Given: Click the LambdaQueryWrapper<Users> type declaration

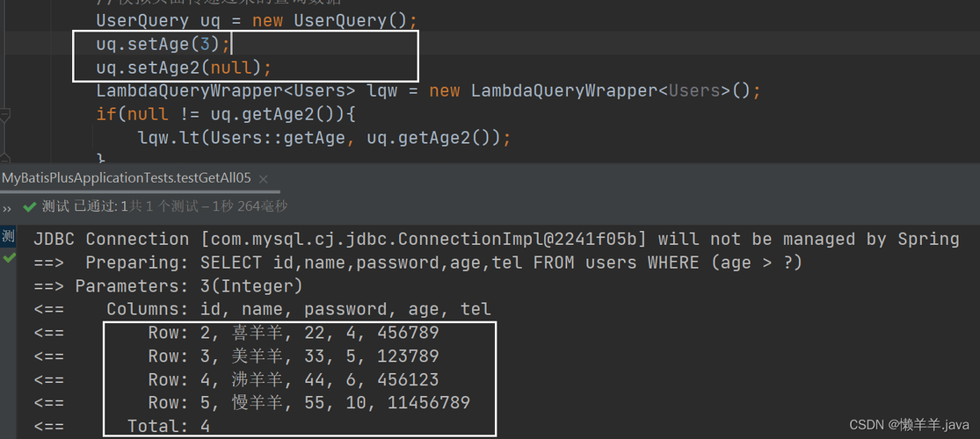Looking at the screenshot, I should (x=226, y=91).
